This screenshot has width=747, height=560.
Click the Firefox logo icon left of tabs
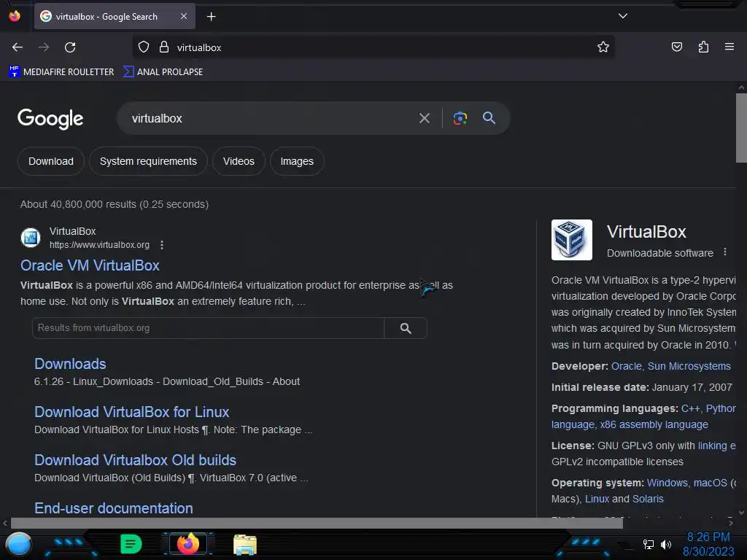(x=15, y=16)
